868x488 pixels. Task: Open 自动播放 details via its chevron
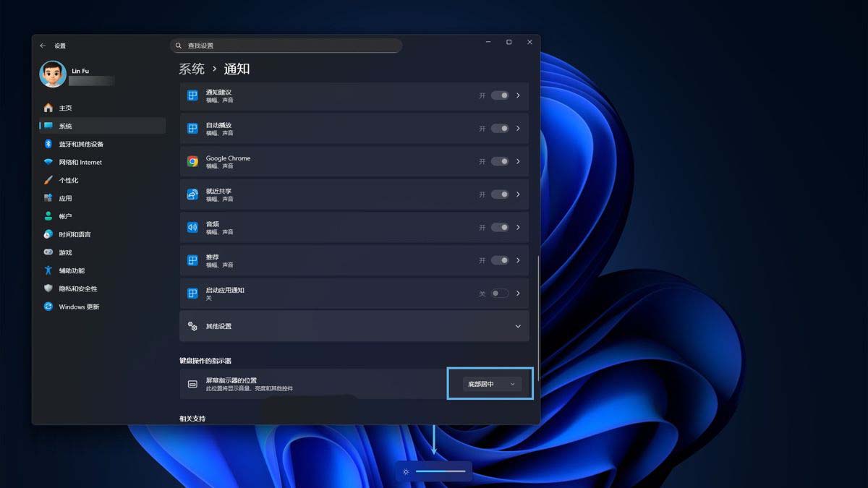(518, 129)
